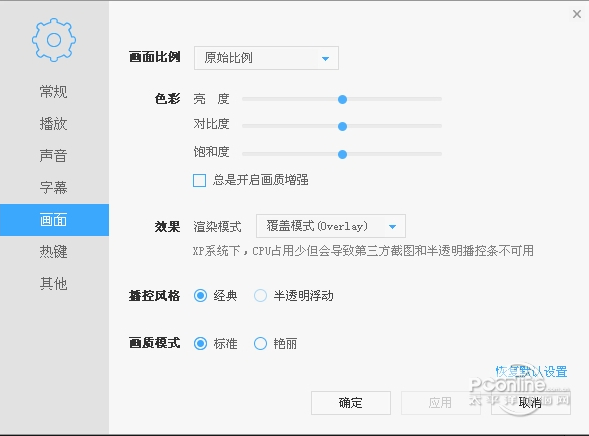Select 标准 picture quality mode
This screenshot has width=589, height=436.
coord(200,344)
